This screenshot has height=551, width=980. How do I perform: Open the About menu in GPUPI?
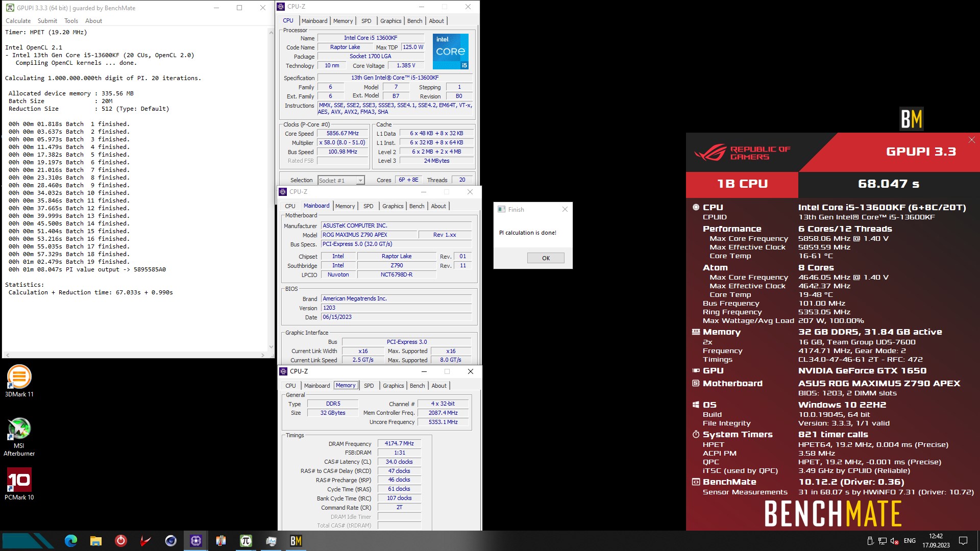(x=93, y=21)
